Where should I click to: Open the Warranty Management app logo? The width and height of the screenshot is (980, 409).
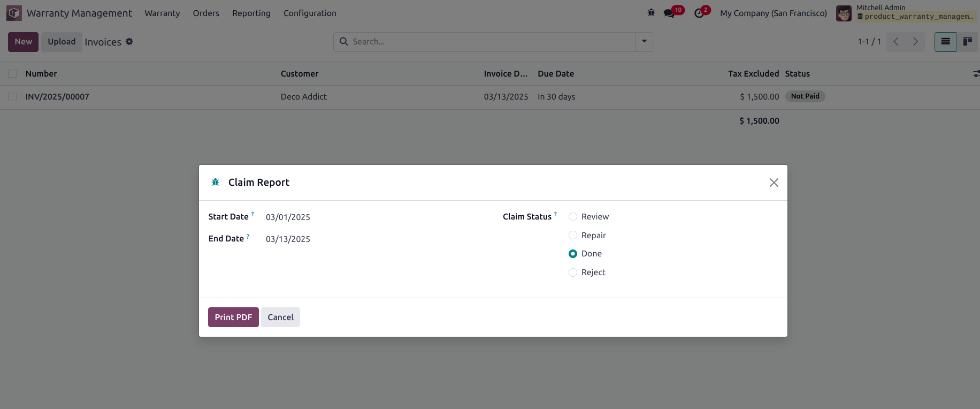pos(14,13)
